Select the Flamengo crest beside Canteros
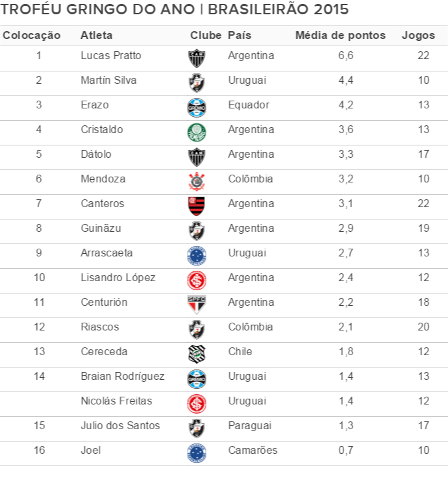The width and height of the screenshot is (448, 485). (196, 206)
